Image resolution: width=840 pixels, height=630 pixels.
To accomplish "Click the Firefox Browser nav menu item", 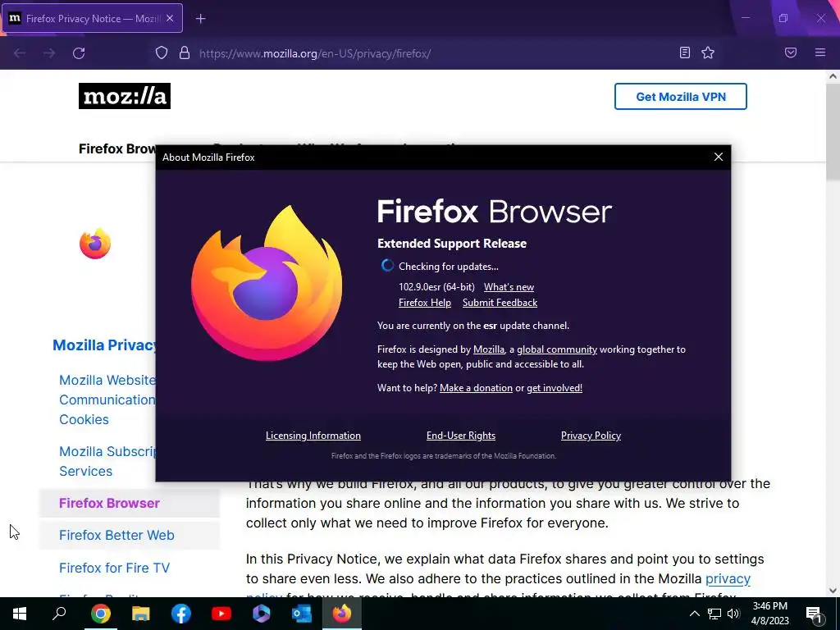I will pos(117,148).
